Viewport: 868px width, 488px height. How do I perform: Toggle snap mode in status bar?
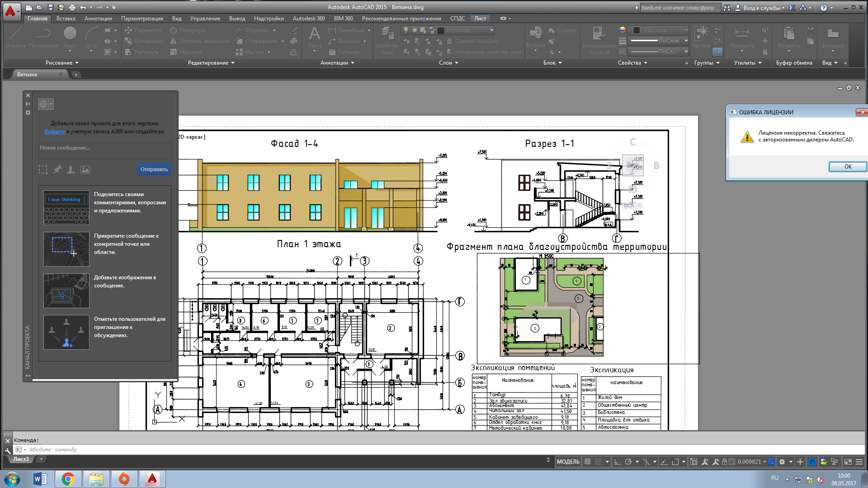click(598, 462)
